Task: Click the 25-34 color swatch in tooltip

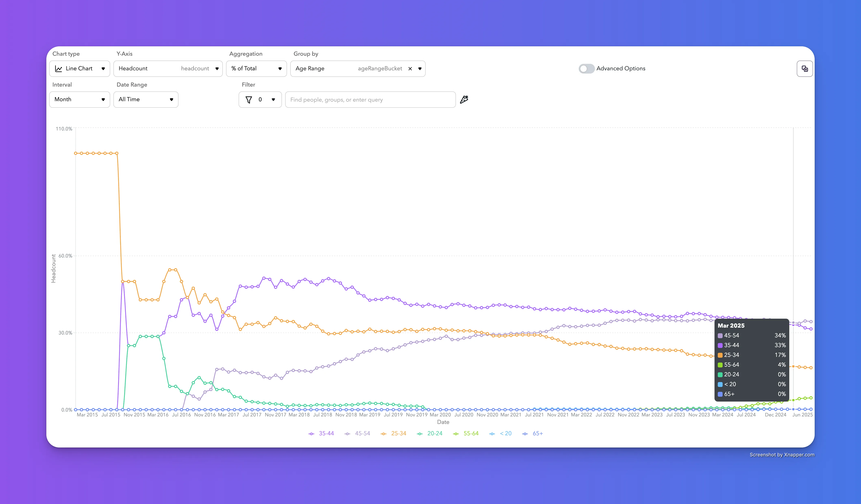Action: click(720, 355)
